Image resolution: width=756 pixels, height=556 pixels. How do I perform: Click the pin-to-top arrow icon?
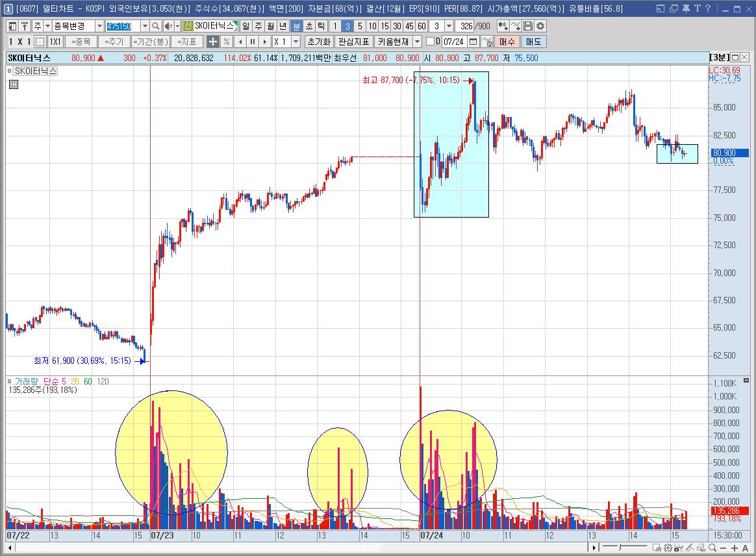coord(25,26)
